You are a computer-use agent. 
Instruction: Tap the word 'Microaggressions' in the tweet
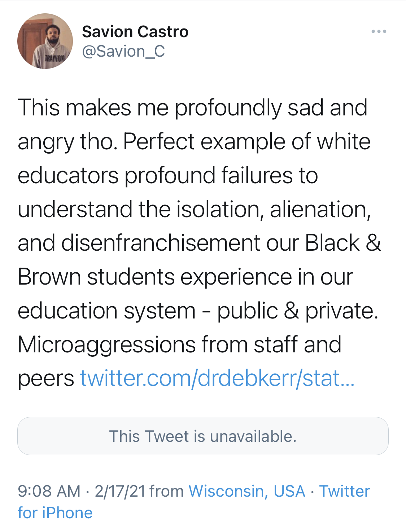pyautogui.click(x=106, y=345)
